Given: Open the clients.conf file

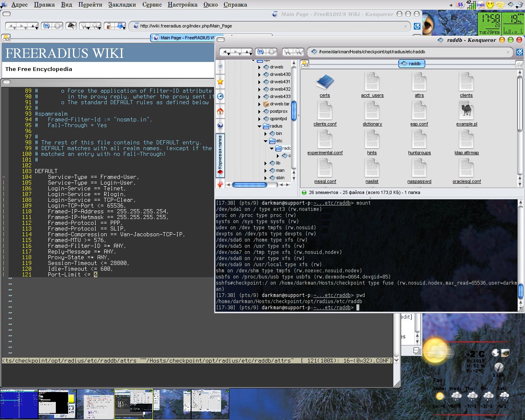Looking at the screenshot, I should pos(325,114).
